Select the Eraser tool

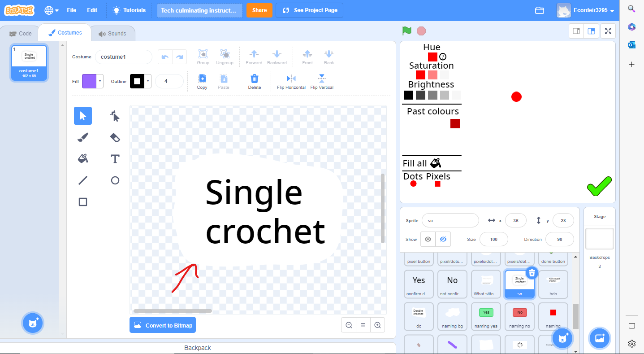115,137
